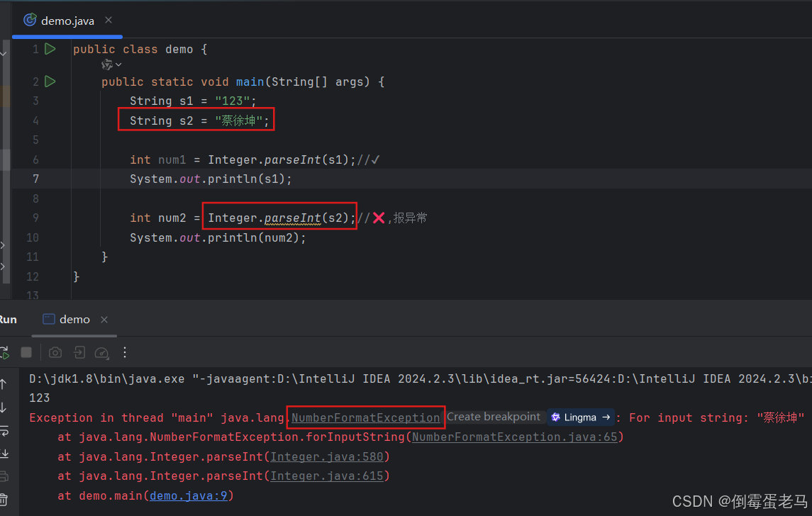Viewport: 812px width, 516px height.
Task: Collapse the left sidebar chevron near line 1
Action: click(x=4, y=54)
